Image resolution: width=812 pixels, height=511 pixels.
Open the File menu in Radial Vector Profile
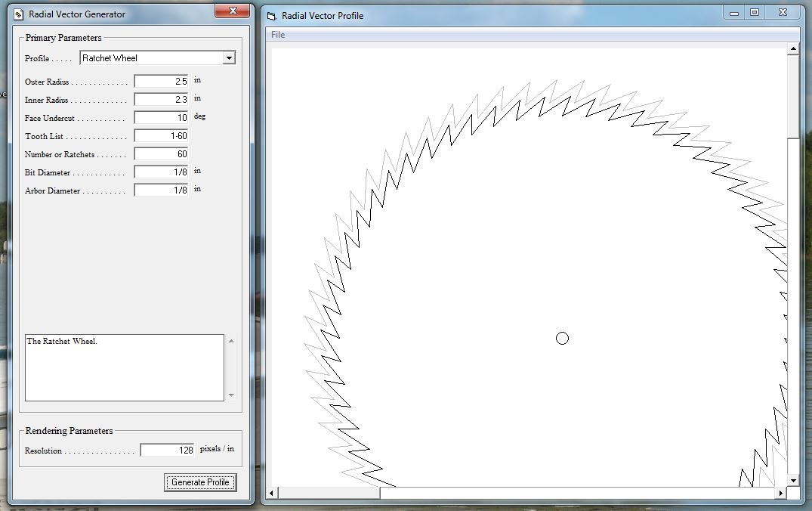coord(278,35)
